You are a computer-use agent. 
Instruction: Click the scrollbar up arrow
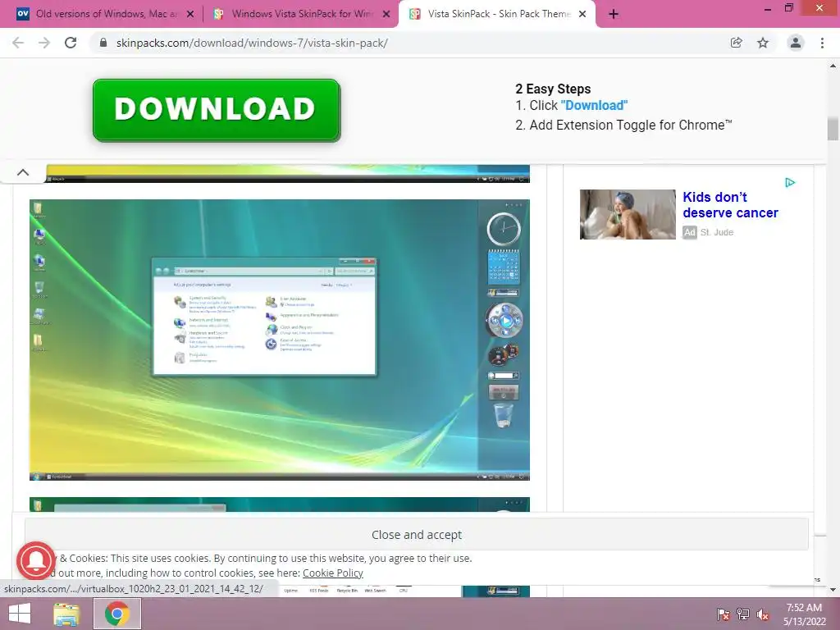pyautogui.click(x=833, y=66)
